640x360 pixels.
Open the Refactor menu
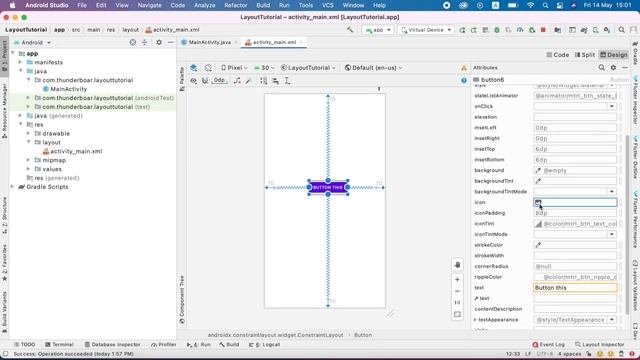coord(236,5)
